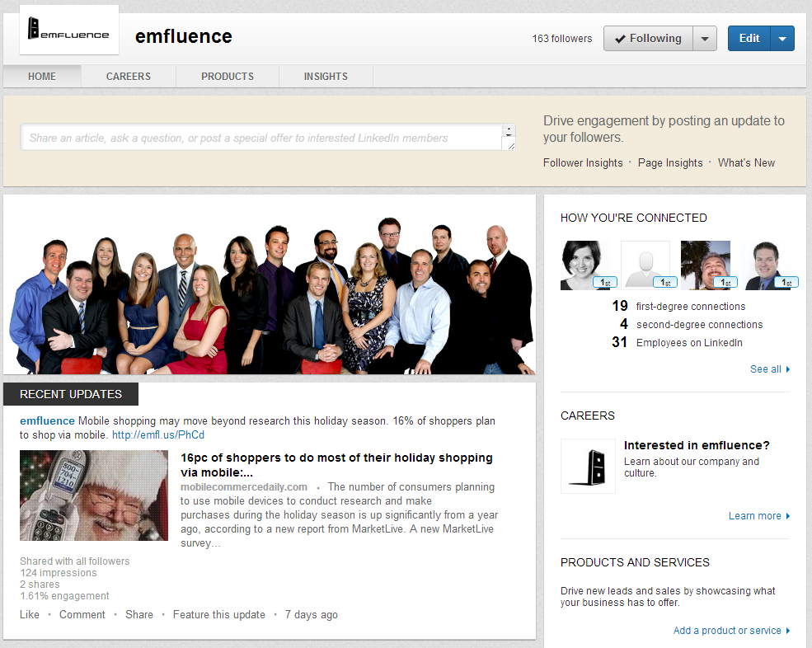Open the http://emfl.us/PhCd link
Viewport: 812px width, 648px height.
pos(158,434)
